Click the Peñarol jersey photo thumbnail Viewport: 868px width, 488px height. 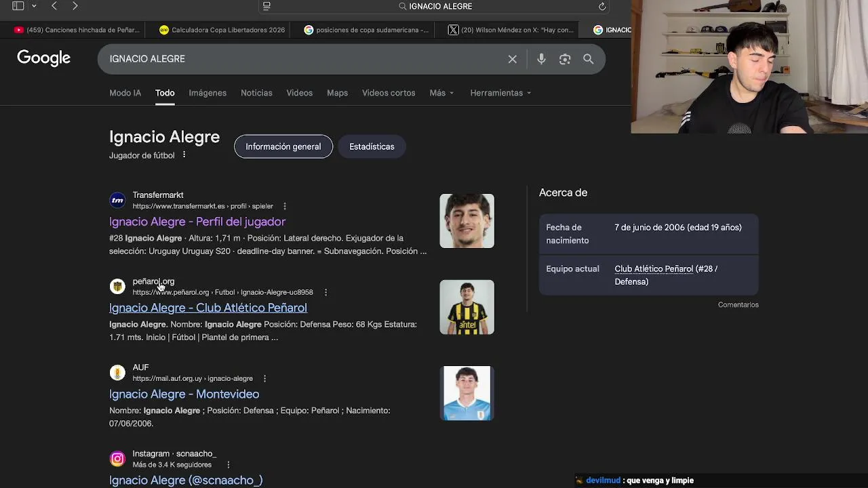pos(467,307)
